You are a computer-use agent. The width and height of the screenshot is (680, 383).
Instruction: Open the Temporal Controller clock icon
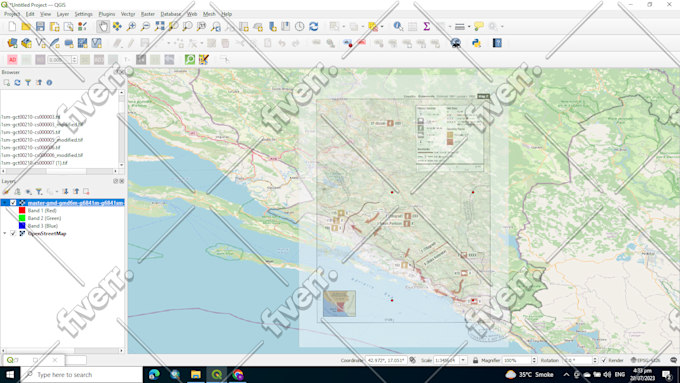pos(299,26)
